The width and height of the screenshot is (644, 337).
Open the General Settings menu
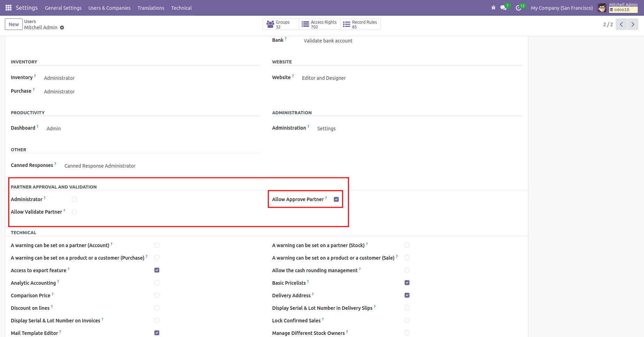click(63, 8)
